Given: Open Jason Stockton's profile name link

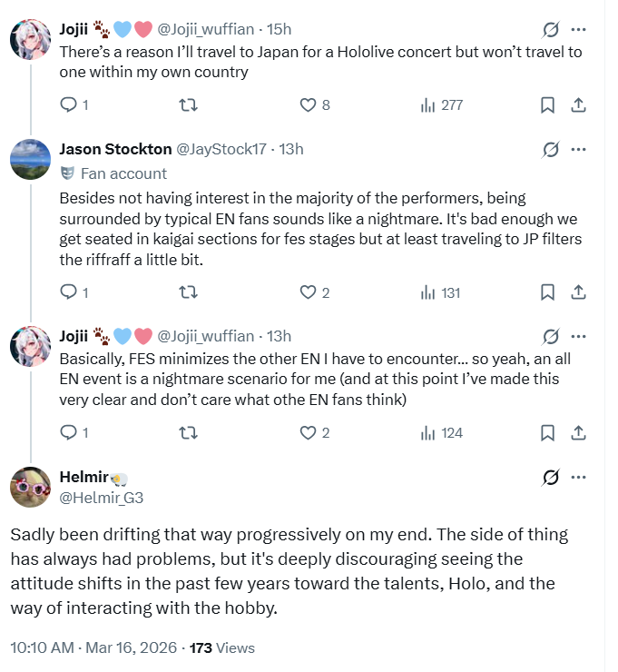Looking at the screenshot, I should click(113, 149).
